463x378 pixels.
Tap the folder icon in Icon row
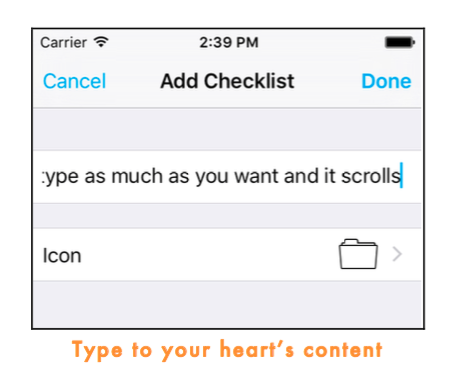(x=358, y=254)
